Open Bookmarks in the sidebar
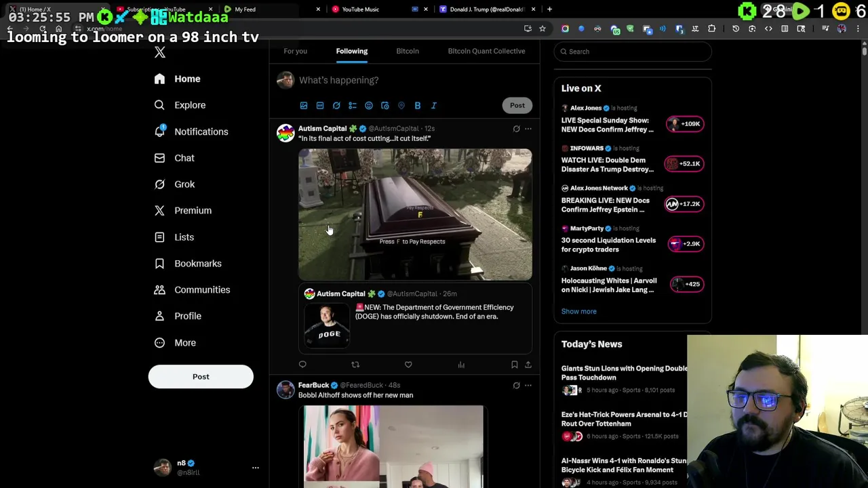 [x=188, y=264]
